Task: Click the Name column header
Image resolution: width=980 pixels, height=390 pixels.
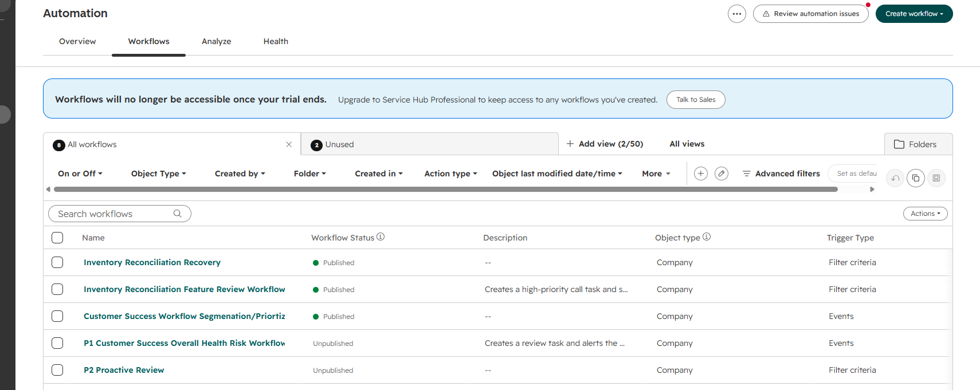Action: (x=93, y=238)
